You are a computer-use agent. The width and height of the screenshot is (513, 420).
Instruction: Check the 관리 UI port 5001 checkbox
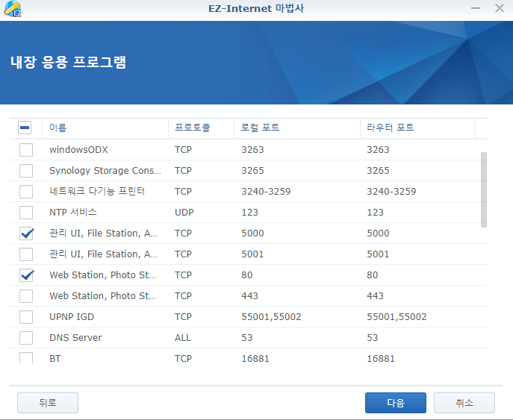26,254
